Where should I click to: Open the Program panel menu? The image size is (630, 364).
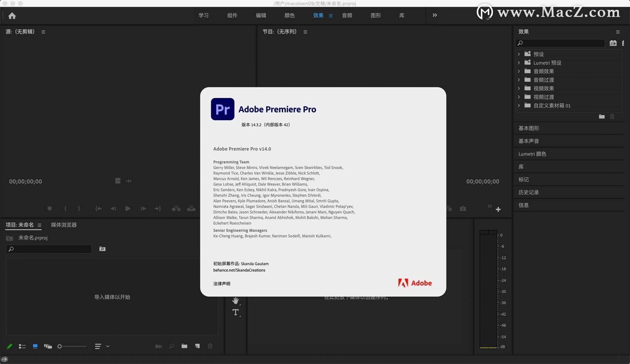tap(305, 32)
